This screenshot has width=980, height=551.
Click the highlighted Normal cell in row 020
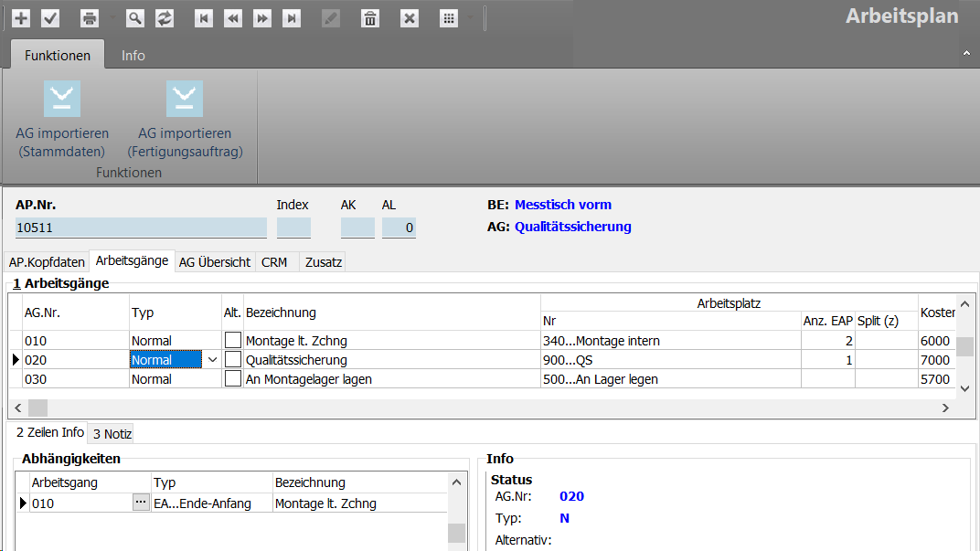coord(165,360)
